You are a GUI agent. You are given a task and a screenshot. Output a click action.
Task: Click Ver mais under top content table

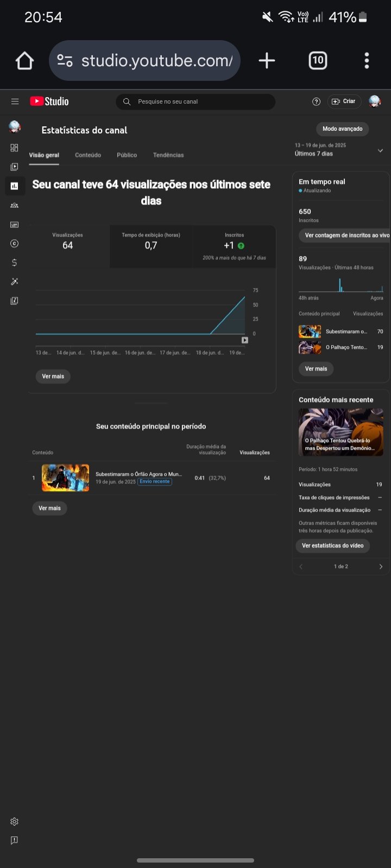point(50,508)
